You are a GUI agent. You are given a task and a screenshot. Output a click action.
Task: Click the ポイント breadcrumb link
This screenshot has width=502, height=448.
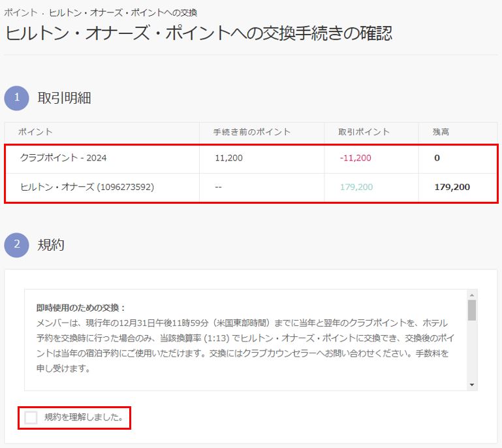[x=20, y=13]
